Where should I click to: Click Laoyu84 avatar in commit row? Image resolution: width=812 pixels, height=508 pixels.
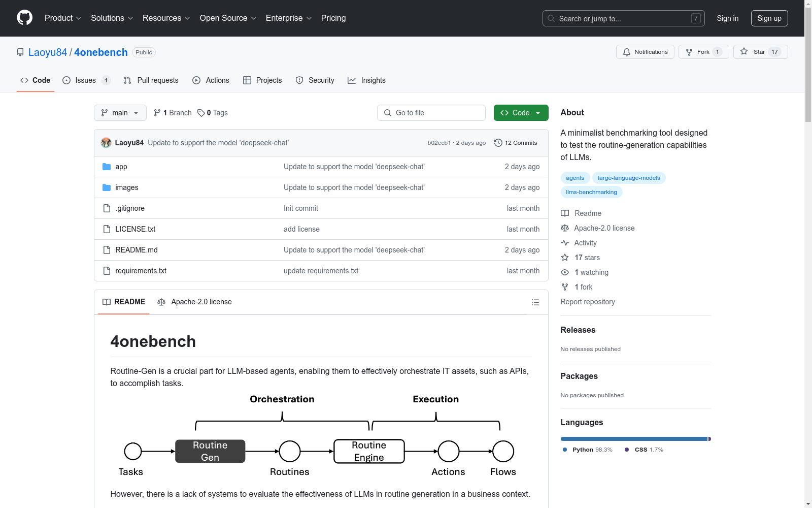click(x=106, y=143)
